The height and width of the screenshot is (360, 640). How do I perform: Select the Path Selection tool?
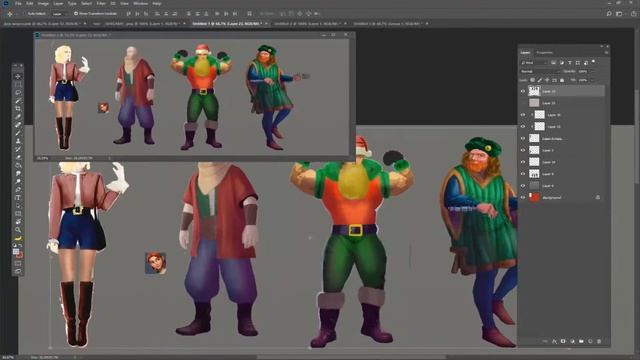pyautogui.click(x=18, y=206)
